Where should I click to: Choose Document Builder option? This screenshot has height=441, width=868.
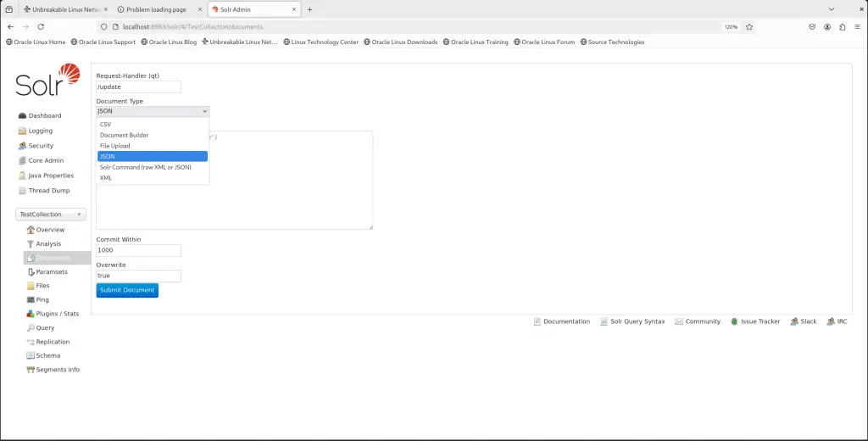click(x=153, y=135)
